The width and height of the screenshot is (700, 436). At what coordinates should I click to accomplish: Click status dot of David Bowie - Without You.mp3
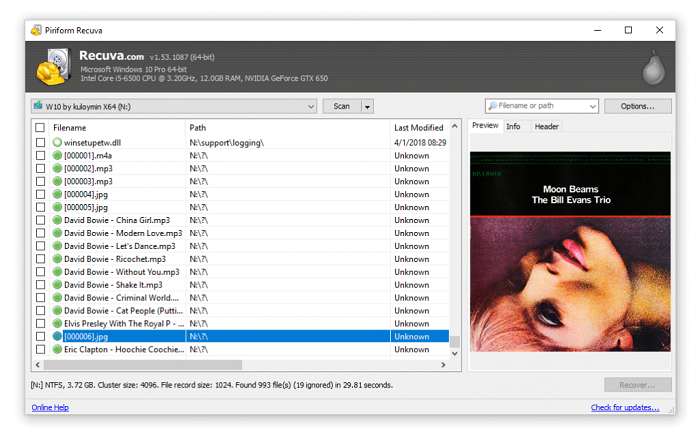57,272
